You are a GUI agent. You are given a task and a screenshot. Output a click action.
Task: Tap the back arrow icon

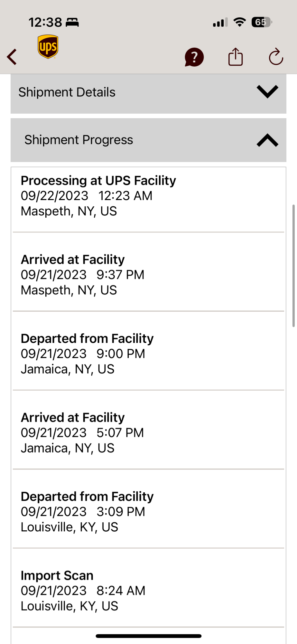[x=12, y=57]
